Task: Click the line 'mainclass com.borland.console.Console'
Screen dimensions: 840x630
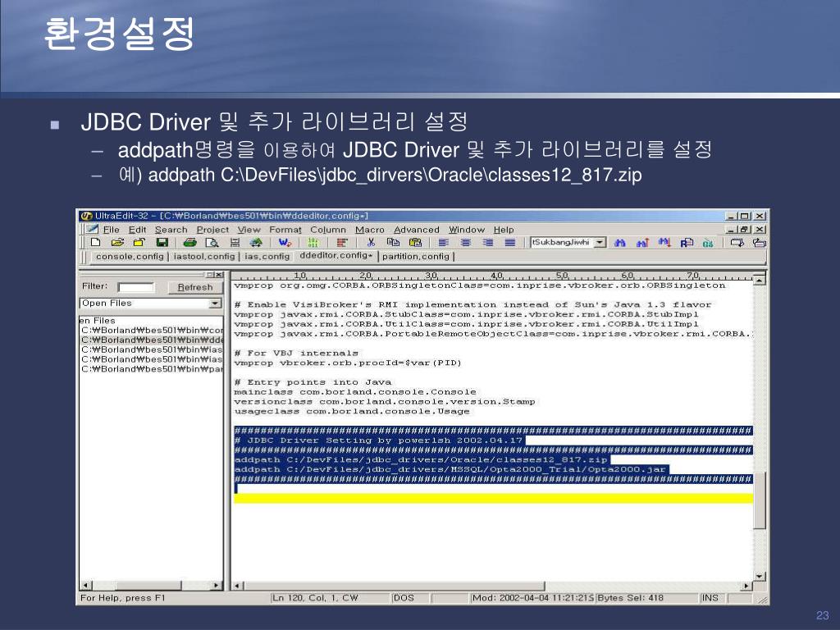Action: click(x=354, y=392)
